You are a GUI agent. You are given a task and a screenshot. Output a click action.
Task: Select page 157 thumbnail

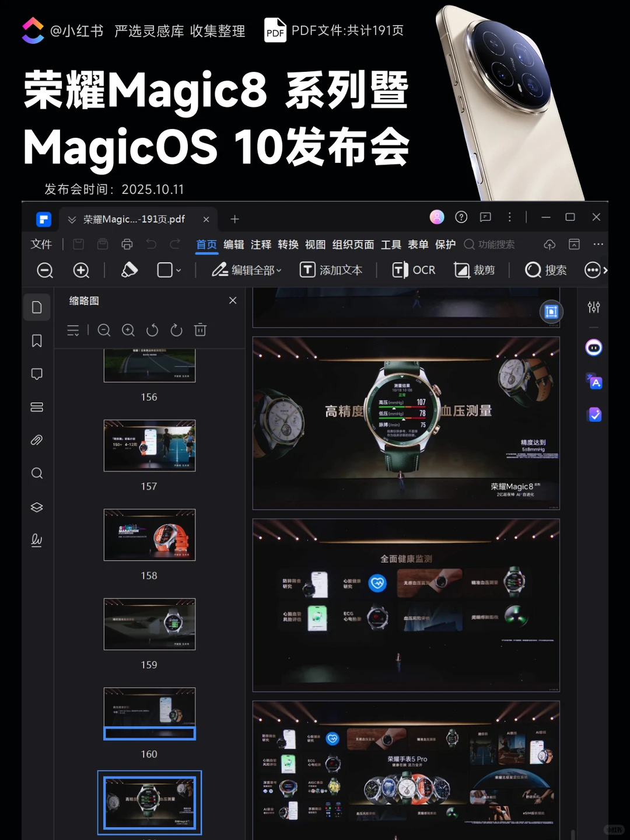(x=149, y=445)
